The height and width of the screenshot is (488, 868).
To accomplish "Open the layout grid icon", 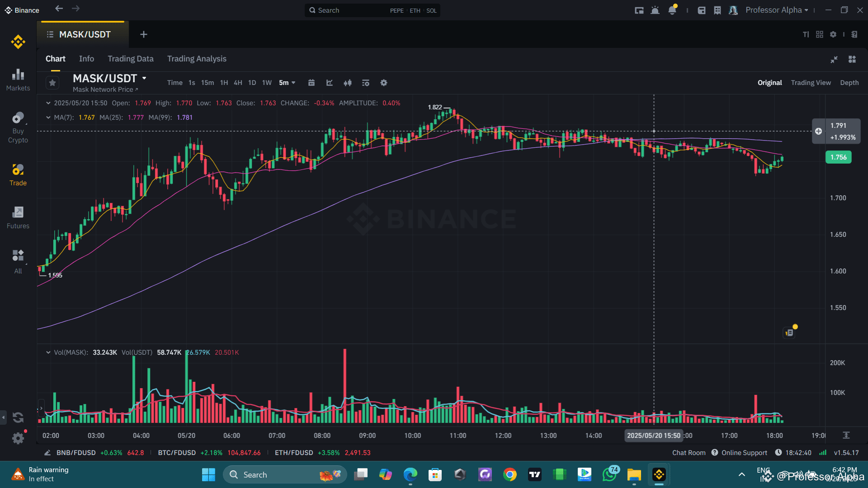I will pyautogui.click(x=820, y=34).
